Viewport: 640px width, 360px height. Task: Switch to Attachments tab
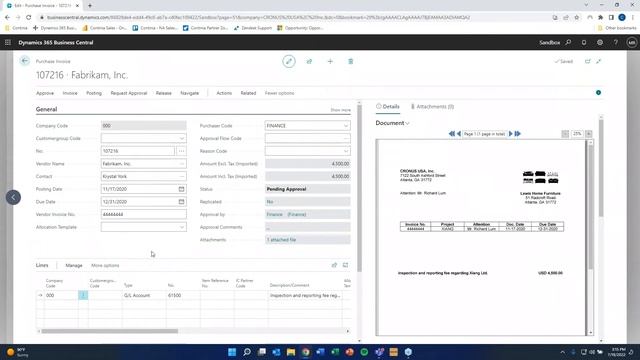[432, 107]
